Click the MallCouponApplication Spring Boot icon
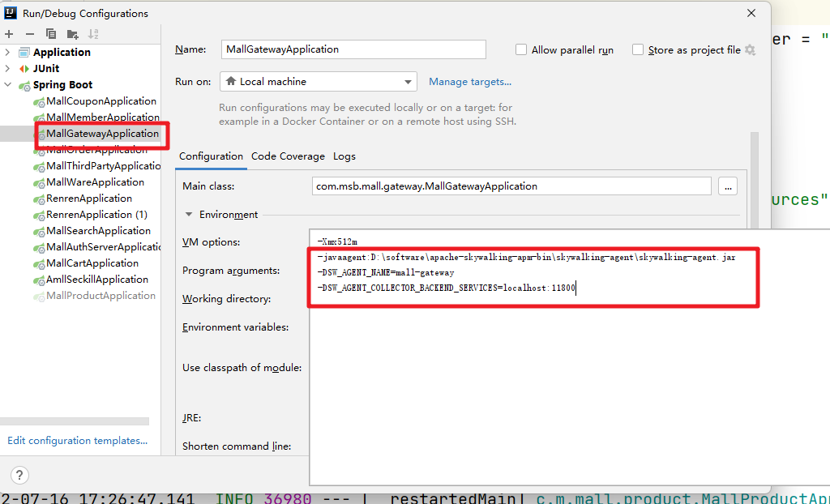The width and height of the screenshot is (830, 504). (x=39, y=101)
